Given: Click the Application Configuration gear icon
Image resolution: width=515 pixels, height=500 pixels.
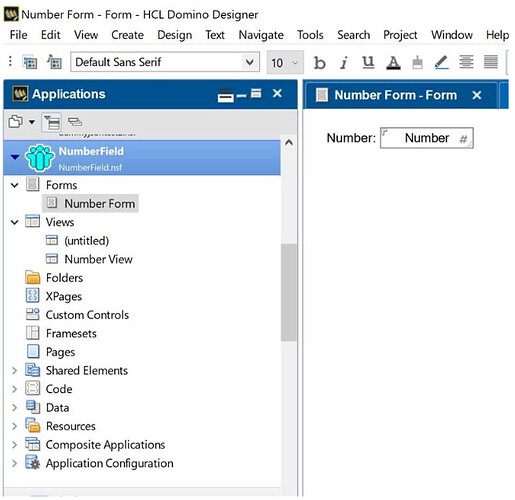Looking at the screenshot, I should coord(33,463).
